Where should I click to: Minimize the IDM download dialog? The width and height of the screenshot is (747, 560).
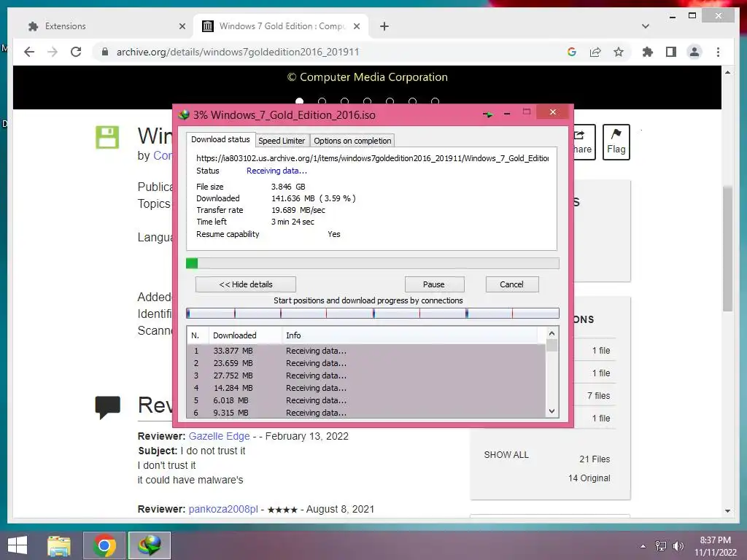507,114
